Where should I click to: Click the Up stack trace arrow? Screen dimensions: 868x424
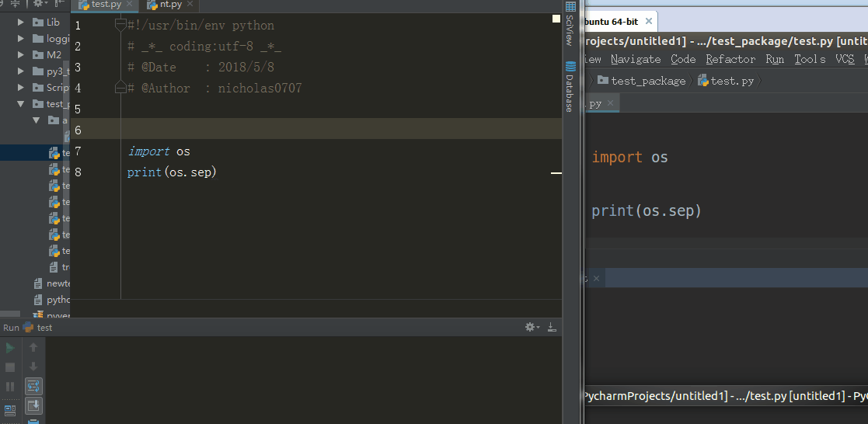[x=33, y=348]
